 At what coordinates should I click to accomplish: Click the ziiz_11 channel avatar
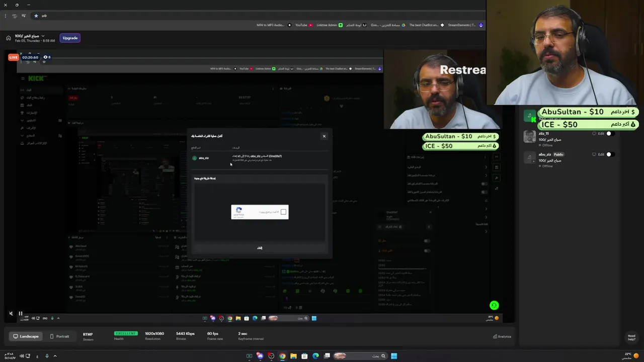529,137
